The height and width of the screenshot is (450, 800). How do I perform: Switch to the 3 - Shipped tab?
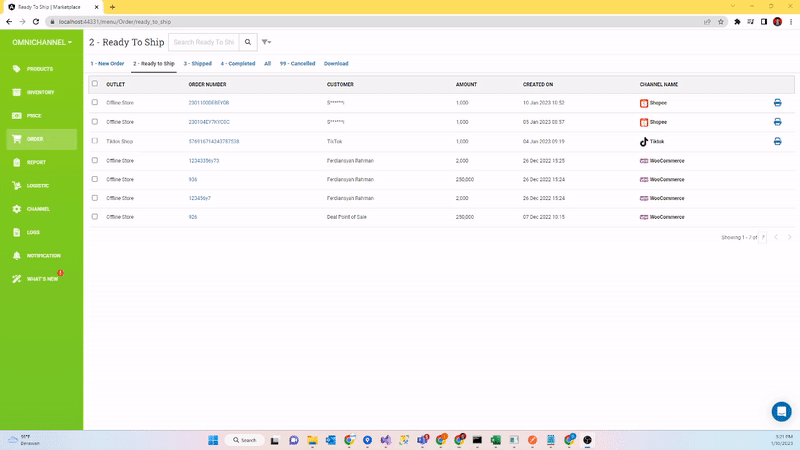click(x=197, y=64)
